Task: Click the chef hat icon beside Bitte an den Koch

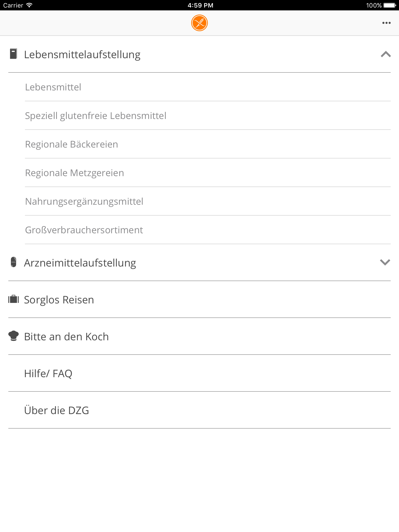Action: pos(14,336)
